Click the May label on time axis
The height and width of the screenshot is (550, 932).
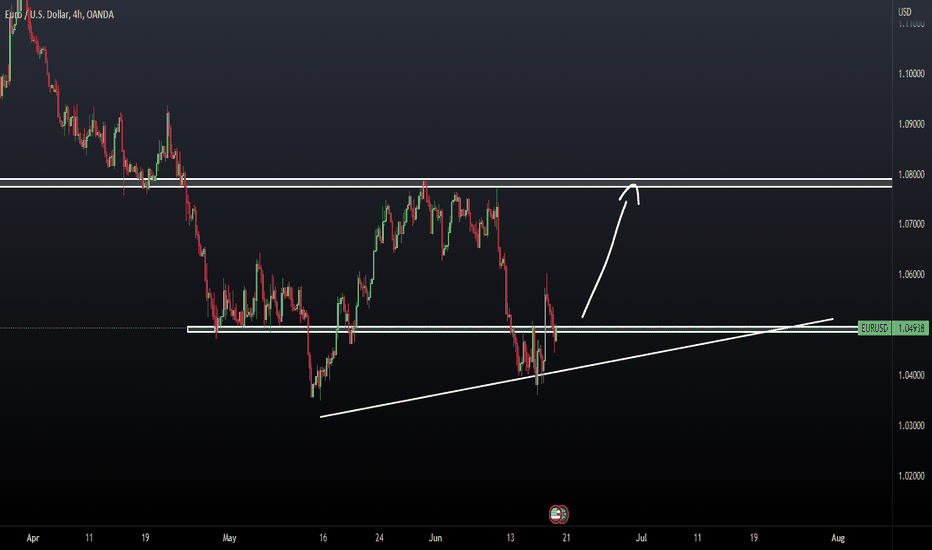tap(229, 538)
